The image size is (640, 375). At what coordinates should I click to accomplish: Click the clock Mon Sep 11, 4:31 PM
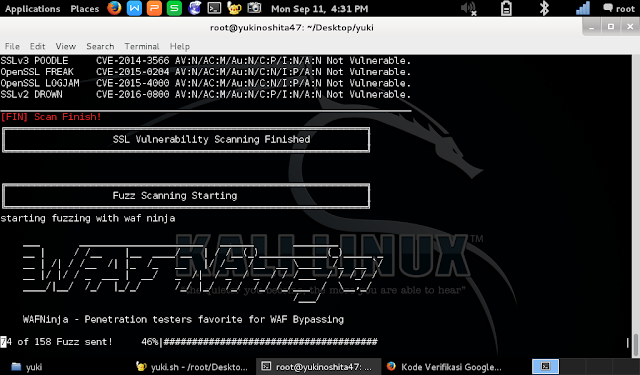[319, 9]
